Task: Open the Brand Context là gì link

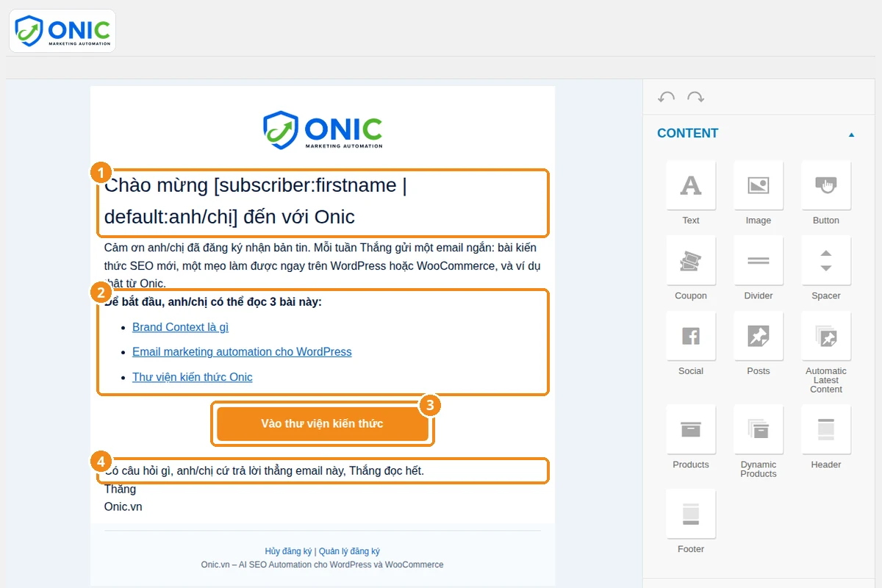Action: click(180, 327)
